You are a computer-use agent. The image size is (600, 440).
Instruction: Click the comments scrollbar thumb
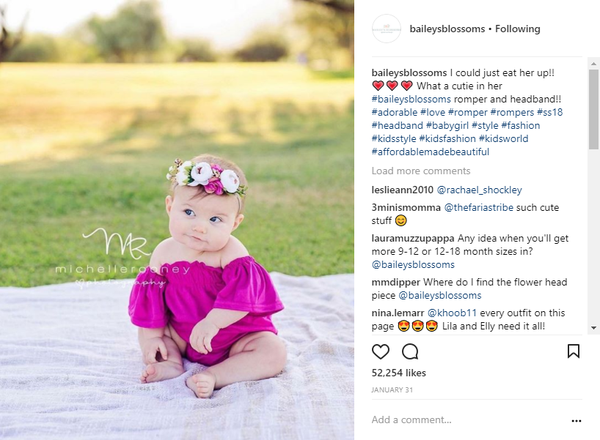pyautogui.click(x=593, y=109)
